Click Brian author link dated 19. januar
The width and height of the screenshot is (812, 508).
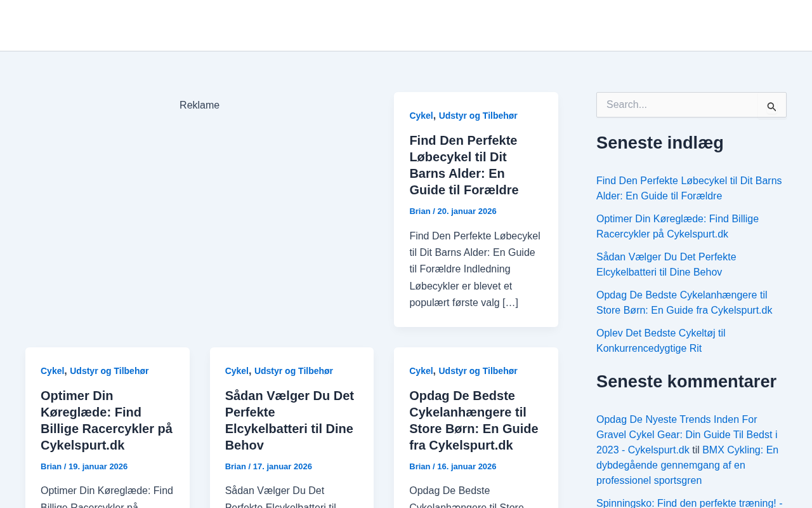(51, 467)
